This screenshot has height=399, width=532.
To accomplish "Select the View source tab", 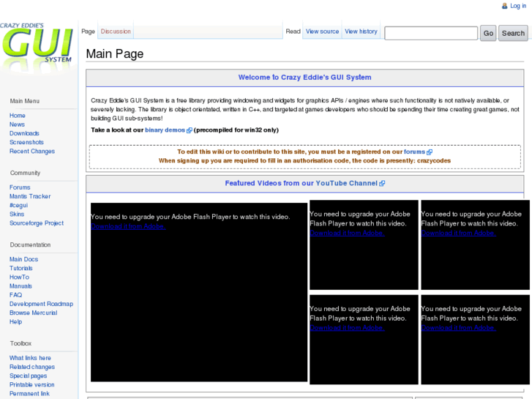I will pos(322,31).
